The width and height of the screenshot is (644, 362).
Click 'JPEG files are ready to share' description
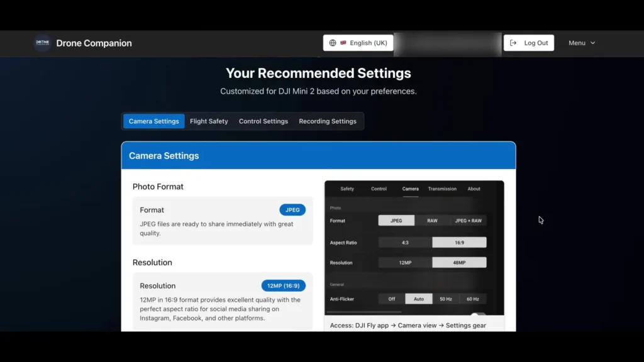coord(216,229)
